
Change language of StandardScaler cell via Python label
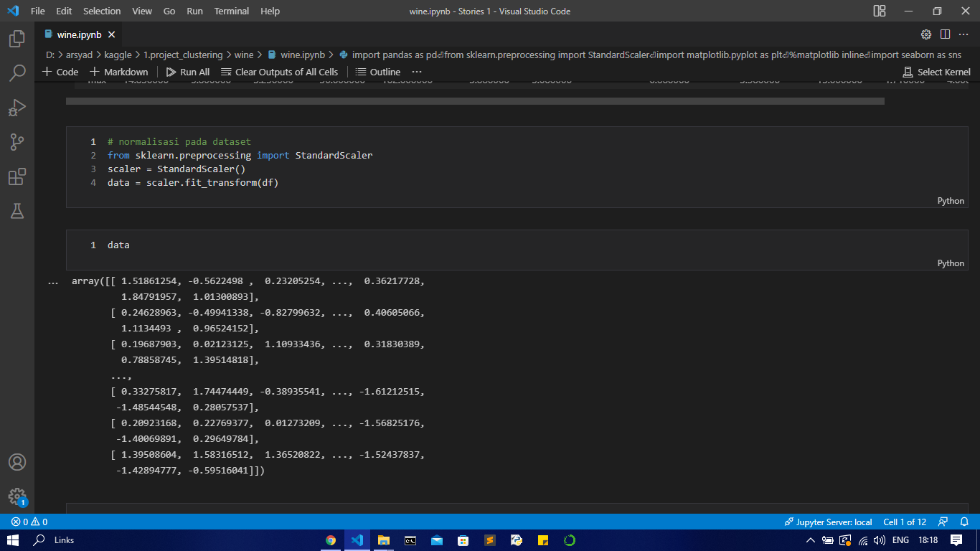[x=951, y=201]
